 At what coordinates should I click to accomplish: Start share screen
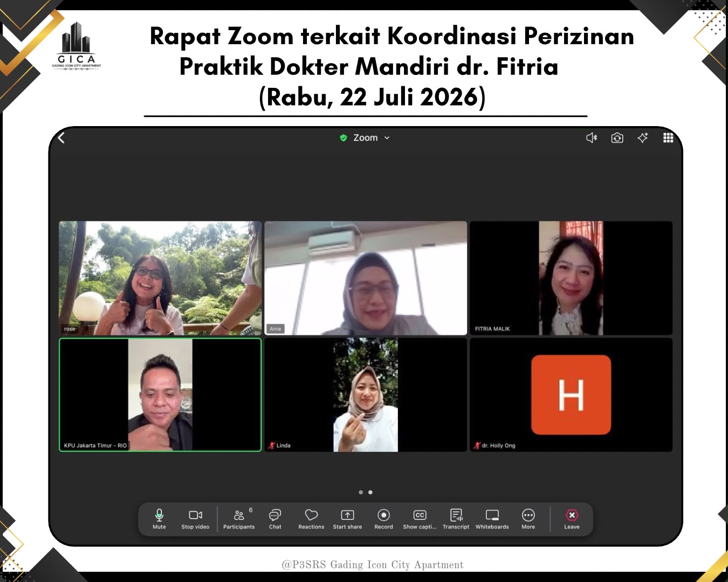coord(347,519)
